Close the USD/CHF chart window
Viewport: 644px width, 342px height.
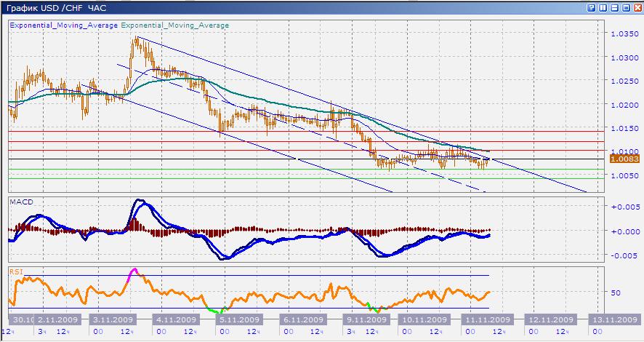[636, 7]
